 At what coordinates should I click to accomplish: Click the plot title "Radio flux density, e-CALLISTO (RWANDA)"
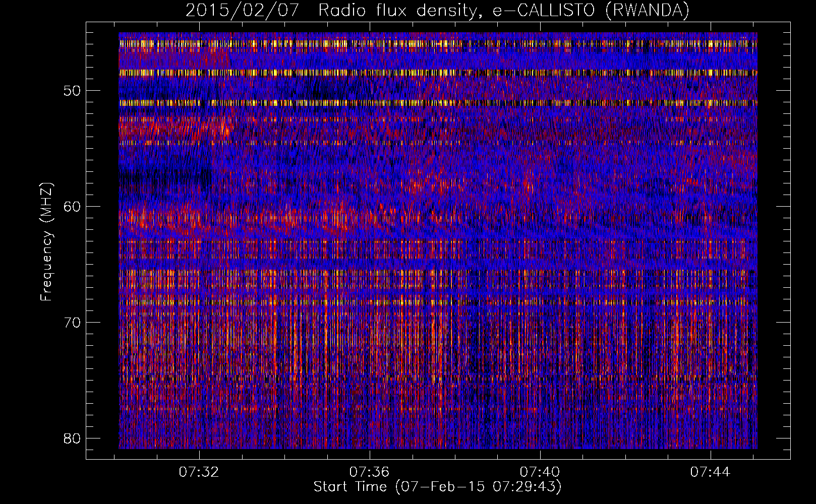click(504, 10)
